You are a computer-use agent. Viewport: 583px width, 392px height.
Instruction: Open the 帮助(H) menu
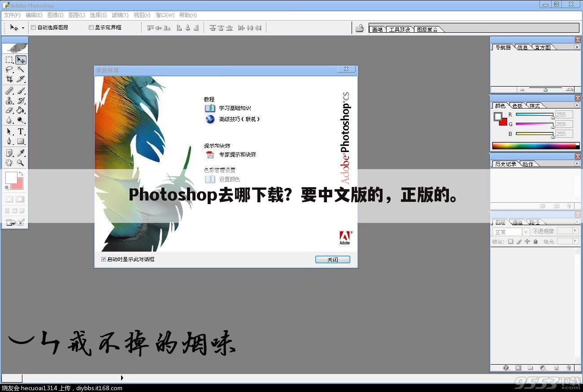pos(188,15)
